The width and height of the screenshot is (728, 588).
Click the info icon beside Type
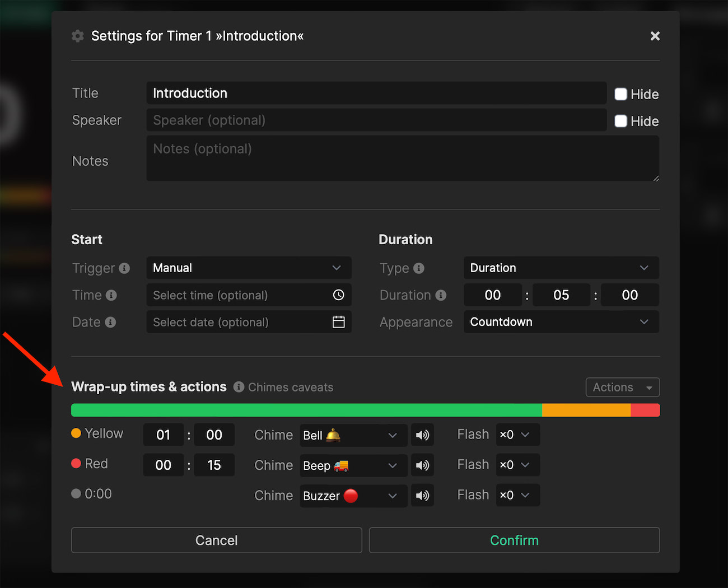[x=419, y=268]
